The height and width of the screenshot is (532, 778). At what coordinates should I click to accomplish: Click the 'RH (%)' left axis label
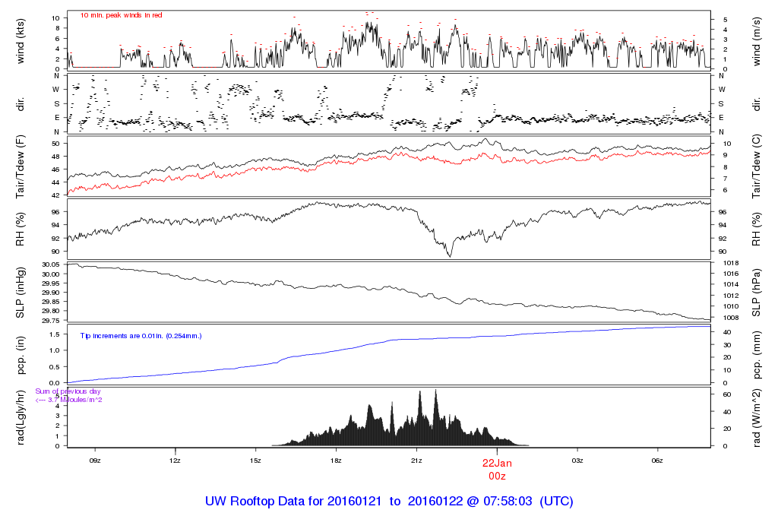(x=21, y=229)
